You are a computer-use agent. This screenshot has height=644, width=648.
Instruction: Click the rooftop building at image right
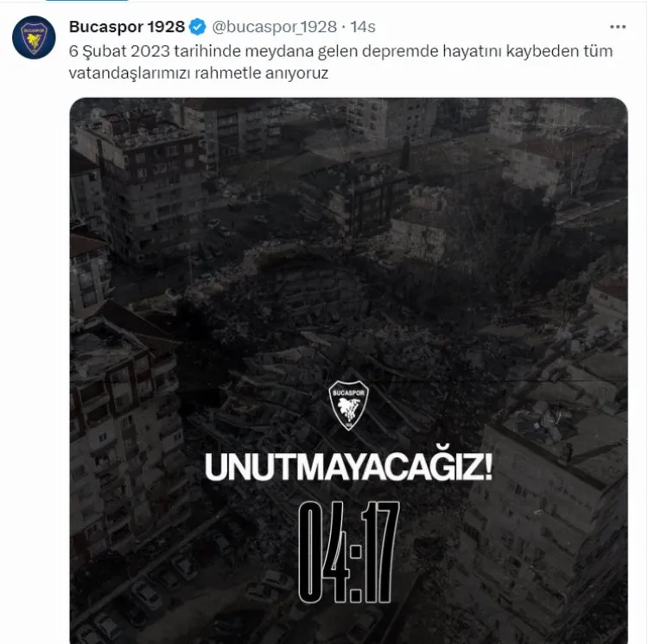pyautogui.click(x=554, y=496)
